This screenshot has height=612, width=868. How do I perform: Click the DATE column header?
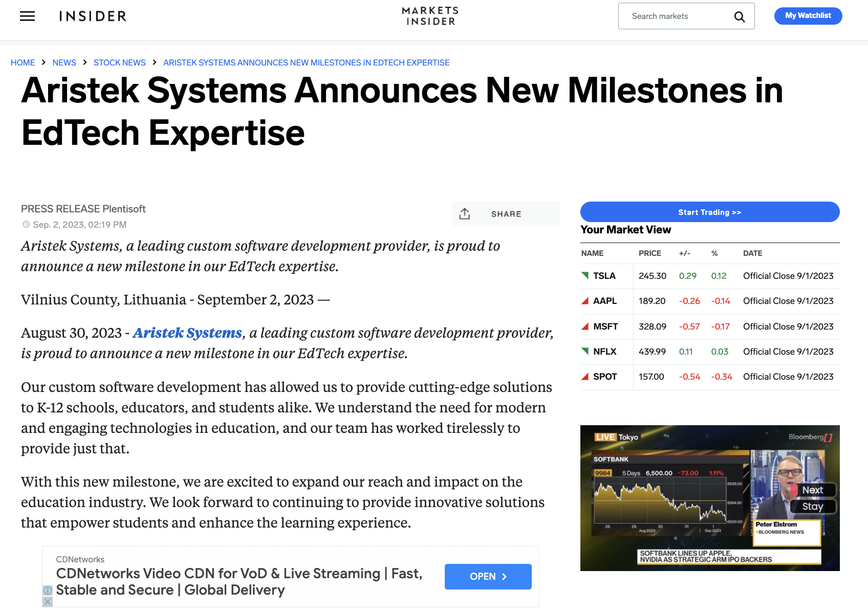[752, 253]
